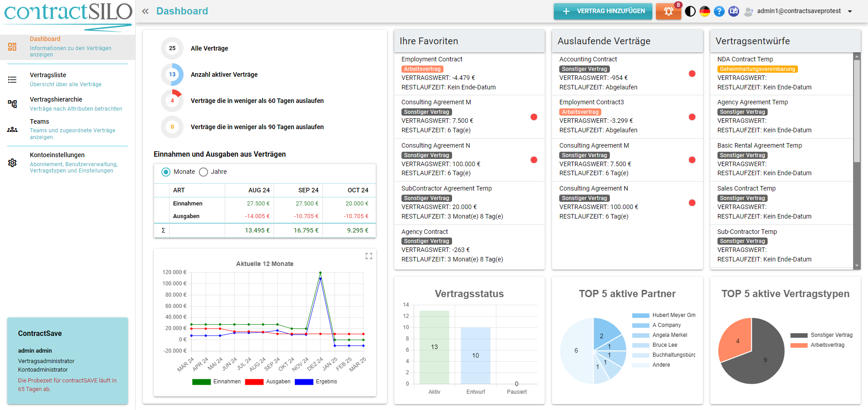Switch language using the German flag icon
Image resolution: width=868 pixels, height=410 pixels.
[x=705, y=11]
